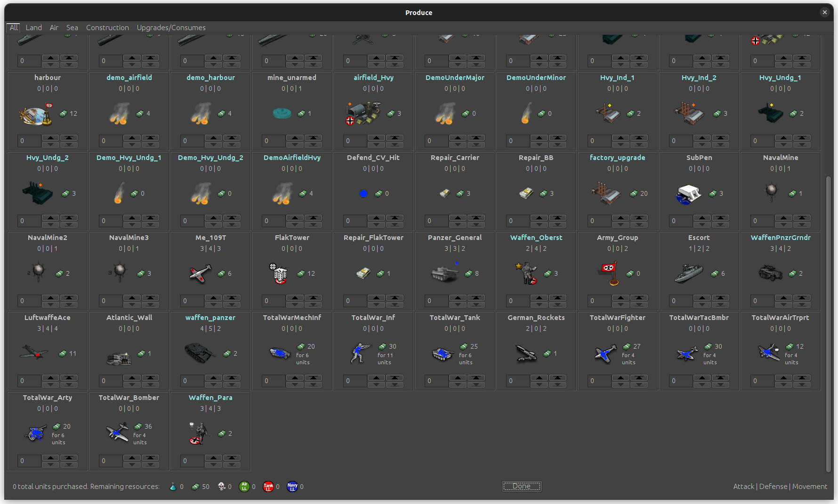Increase Panzer_General count with up arrow
Image resolution: width=838 pixels, height=504 pixels.
pos(458,298)
